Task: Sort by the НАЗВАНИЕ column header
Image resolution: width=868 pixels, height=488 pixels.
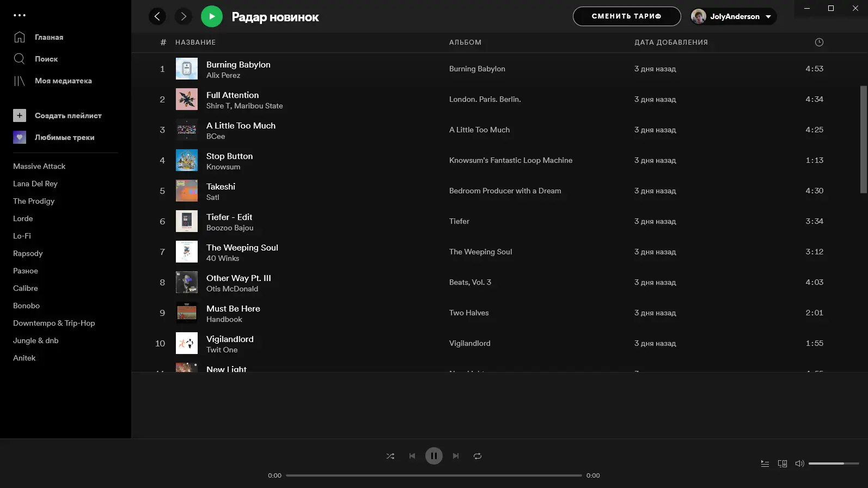Action: click(195, 42)
